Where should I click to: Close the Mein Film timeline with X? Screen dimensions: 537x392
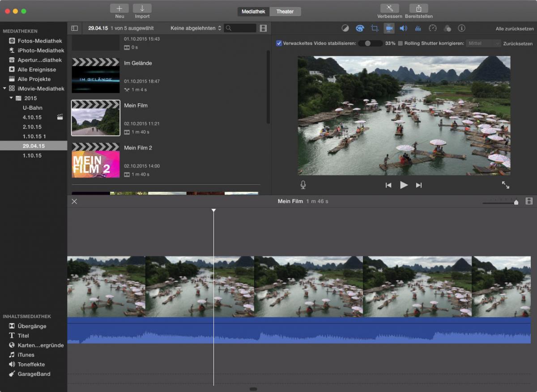[x=74, y=201]
